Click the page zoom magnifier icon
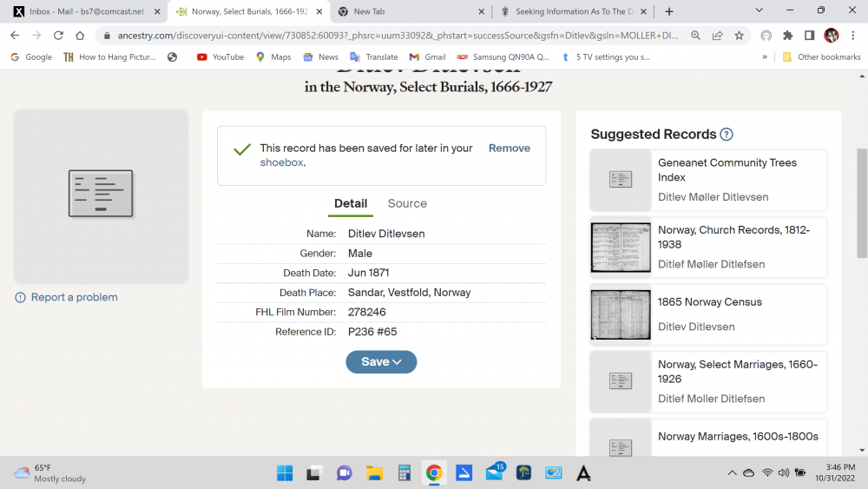Viewport: 868px width, 489px height. pyautogui.click(x=696, y=36)
